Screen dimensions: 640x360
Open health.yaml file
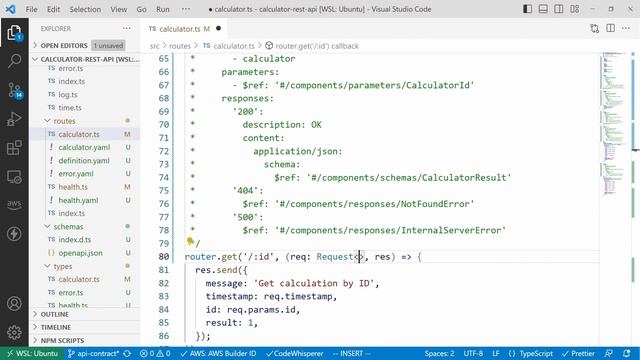click(78, 200)
